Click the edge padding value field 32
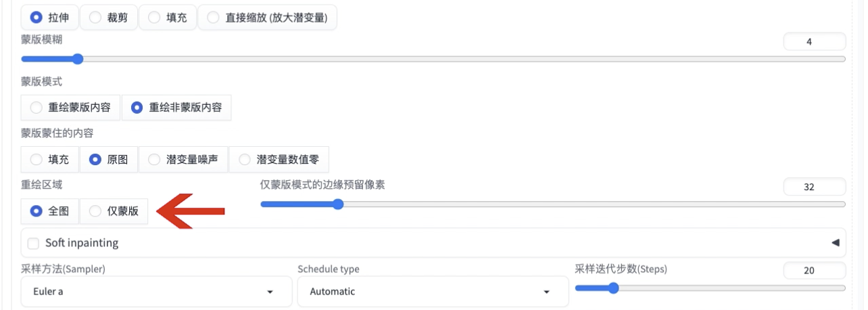Viewport: 868px width, 310px height. pyautogui.click(x=814, y=187)
